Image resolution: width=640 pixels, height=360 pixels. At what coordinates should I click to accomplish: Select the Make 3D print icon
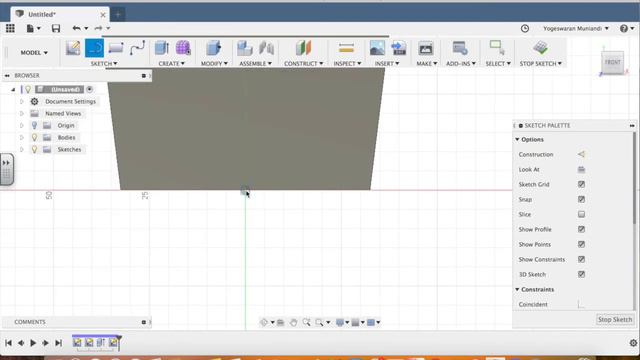[x=426, y=48]
